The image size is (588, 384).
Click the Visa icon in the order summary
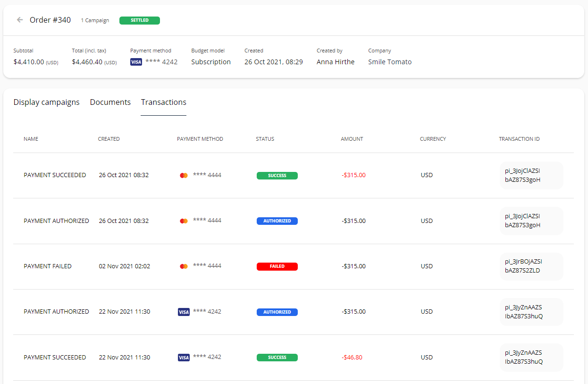(136, 62)
